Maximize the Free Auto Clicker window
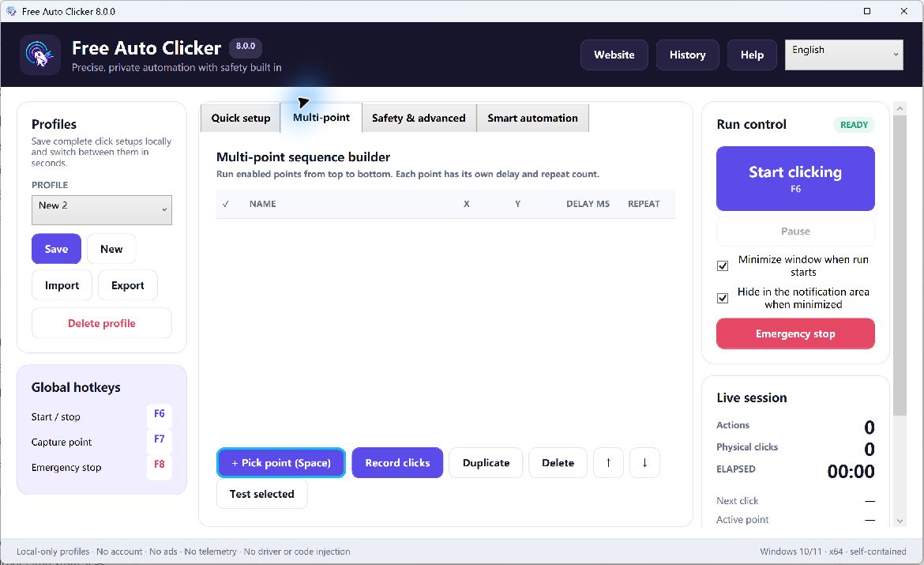 pyautogui.click(x=867, y=11)
